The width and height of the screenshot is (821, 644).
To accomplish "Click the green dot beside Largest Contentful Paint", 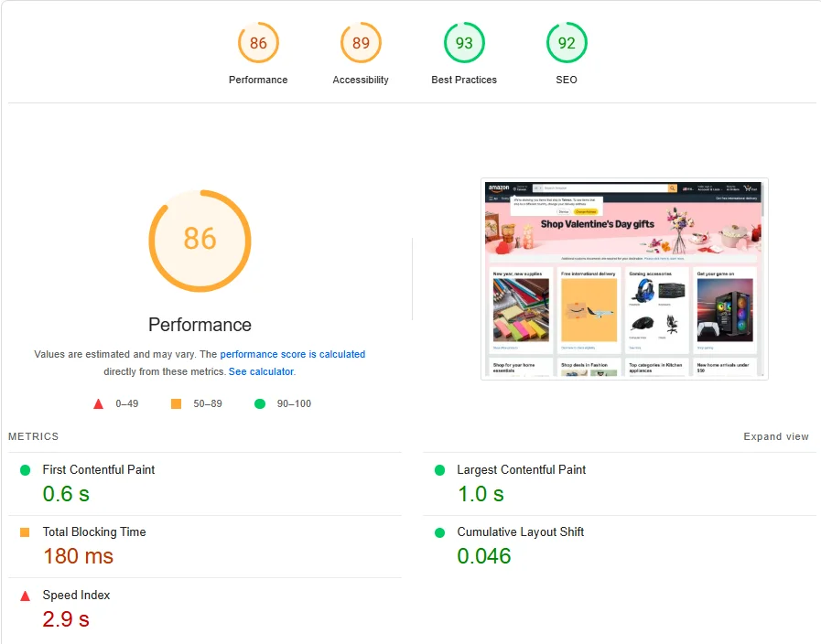I will [x=440, y=470].
